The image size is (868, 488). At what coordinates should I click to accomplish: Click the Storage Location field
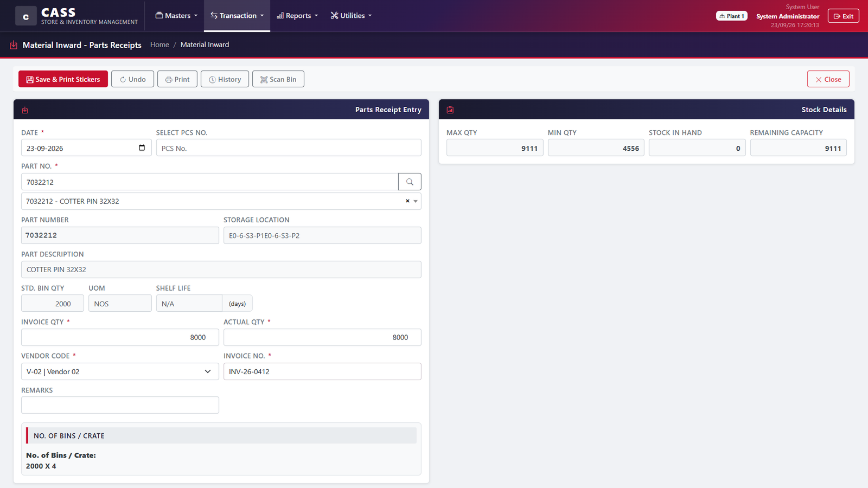(322, 235)
